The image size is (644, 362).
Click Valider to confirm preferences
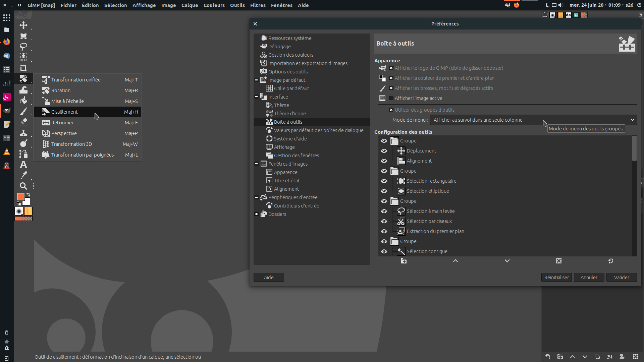tap(622, 278)
